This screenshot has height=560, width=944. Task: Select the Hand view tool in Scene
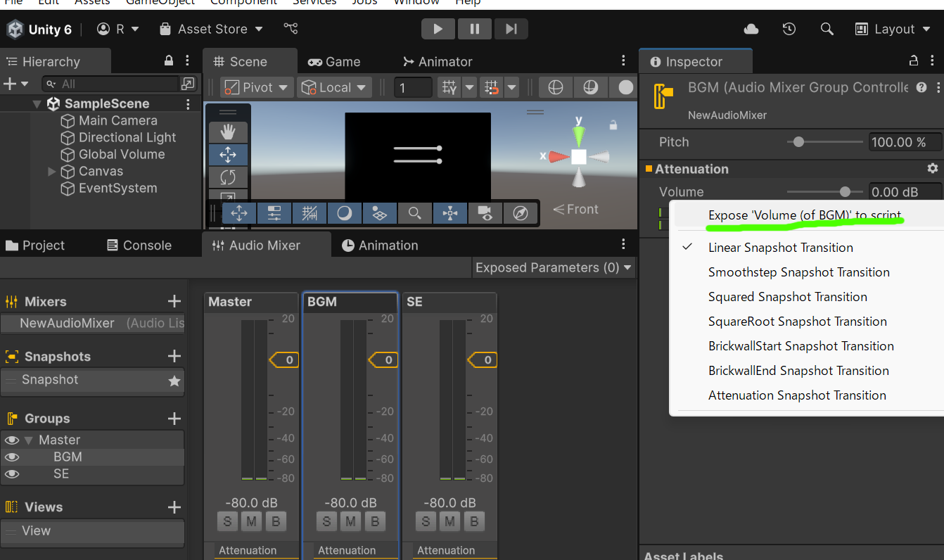pyautogui.click(x=228, y=132)
